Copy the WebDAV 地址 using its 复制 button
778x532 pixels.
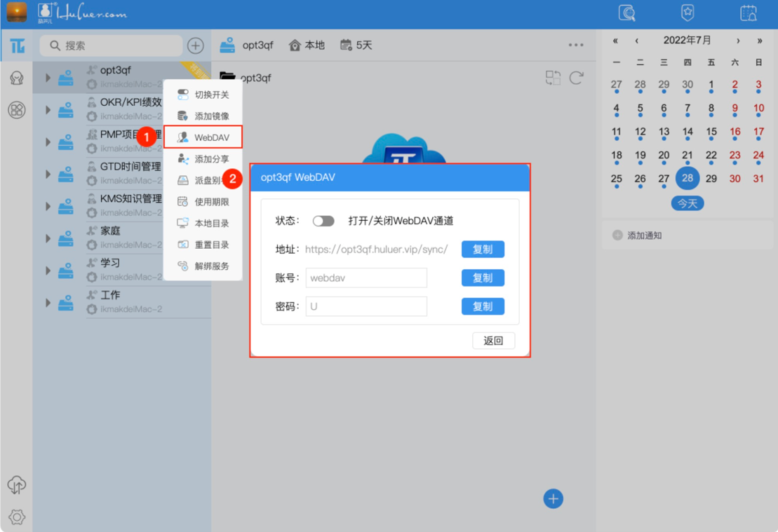pos(483,249)
